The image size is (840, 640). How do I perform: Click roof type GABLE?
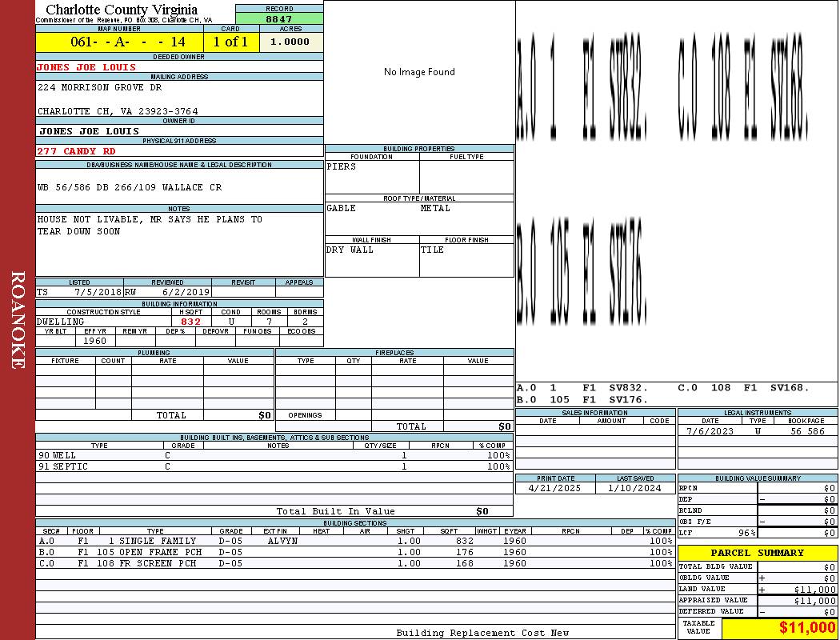pos(342,208)
